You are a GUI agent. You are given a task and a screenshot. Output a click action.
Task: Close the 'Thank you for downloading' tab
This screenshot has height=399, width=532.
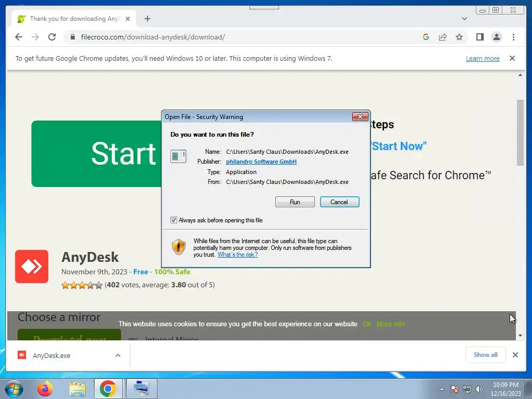click(x=128, y=19)
